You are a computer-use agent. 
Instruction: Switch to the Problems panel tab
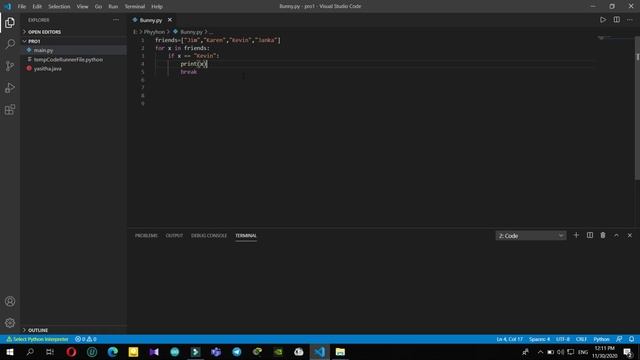coord(146,236)
